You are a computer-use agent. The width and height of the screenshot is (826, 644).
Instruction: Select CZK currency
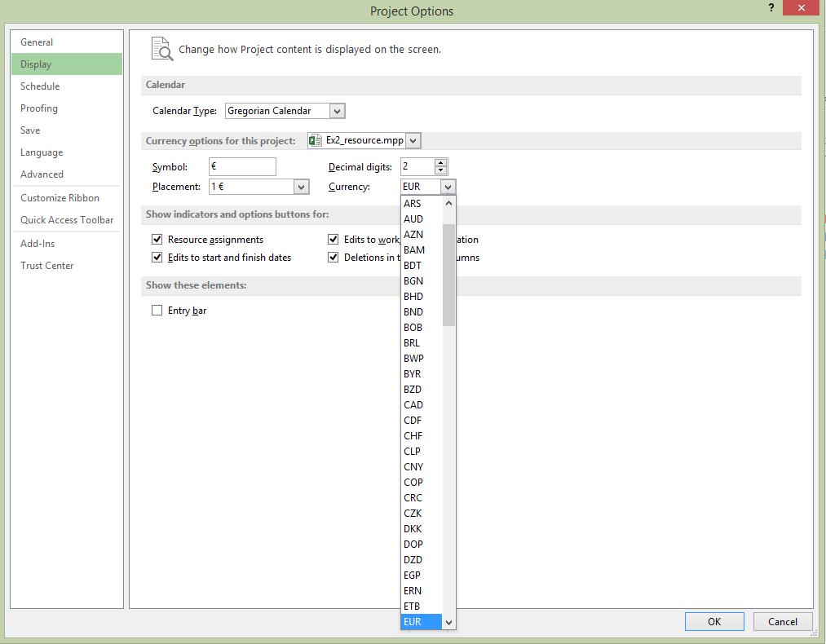point(422,514)
